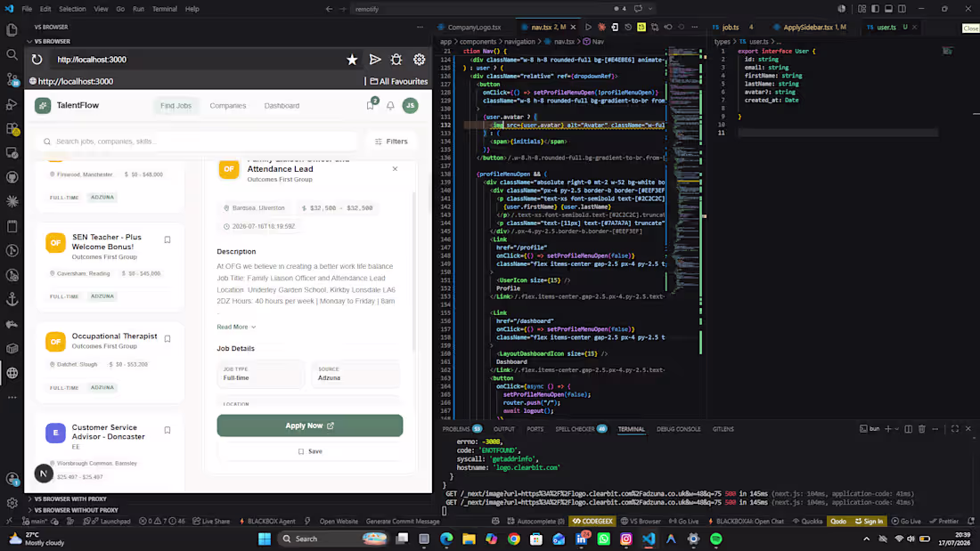Open the VS Browser globe icon in activity bar
Screen dimensions: 980x551
(12, 373)
